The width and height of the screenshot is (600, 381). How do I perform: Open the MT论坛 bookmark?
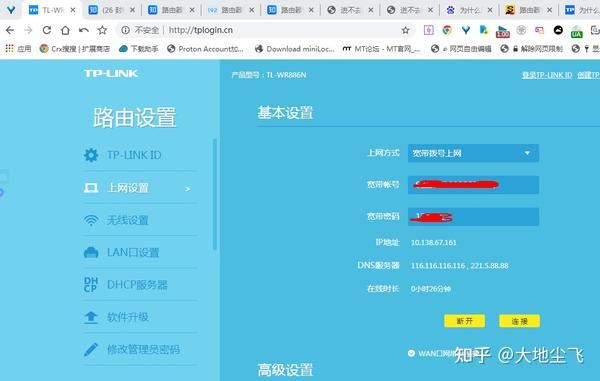382,49
